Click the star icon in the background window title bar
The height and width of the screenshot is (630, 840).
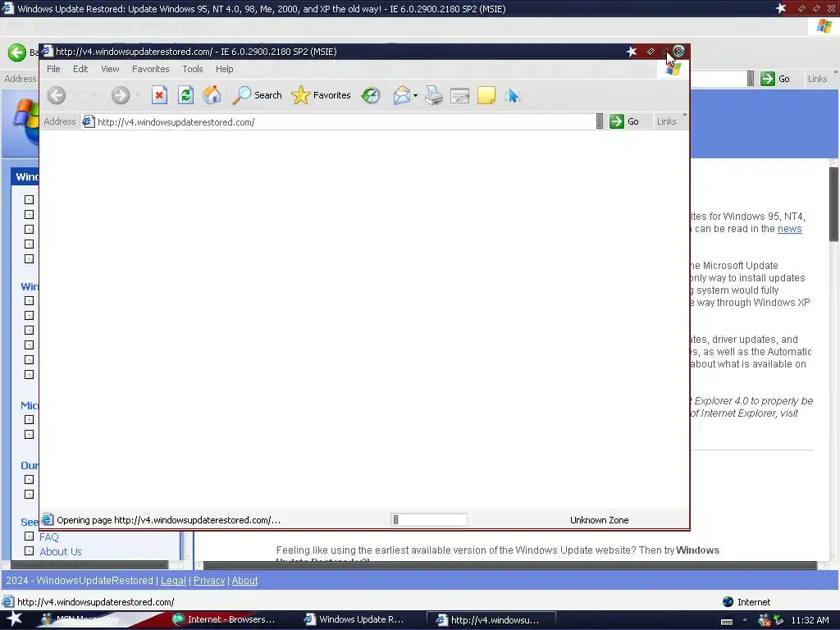click(x=781, y=8)
